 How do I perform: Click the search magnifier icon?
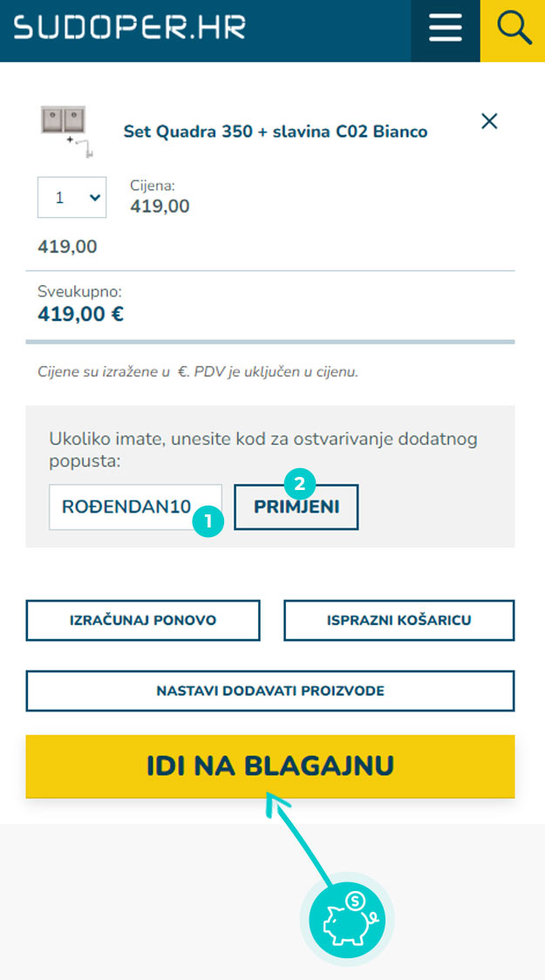point(514,29)
